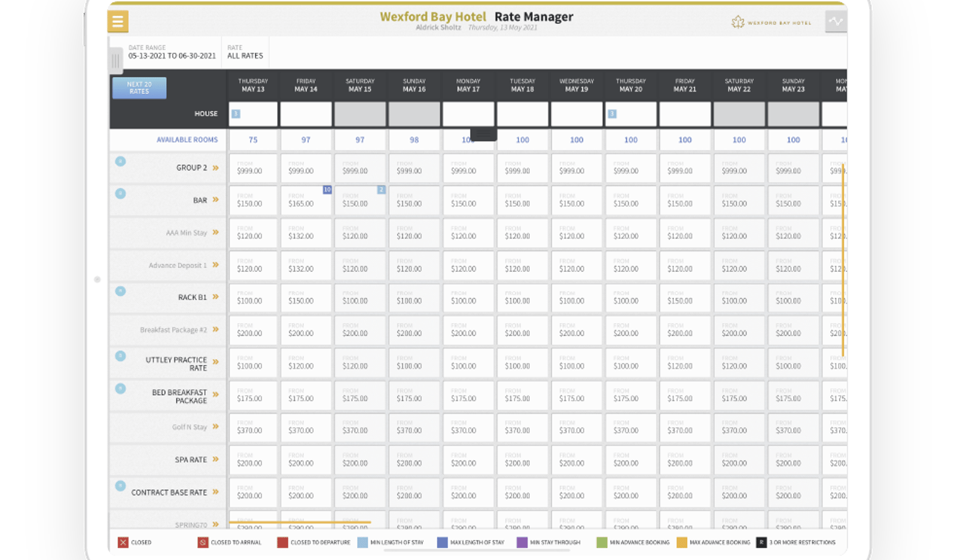Open the House cell for May 18
This screenshot has width=957, height=560.
click(522, 114)
